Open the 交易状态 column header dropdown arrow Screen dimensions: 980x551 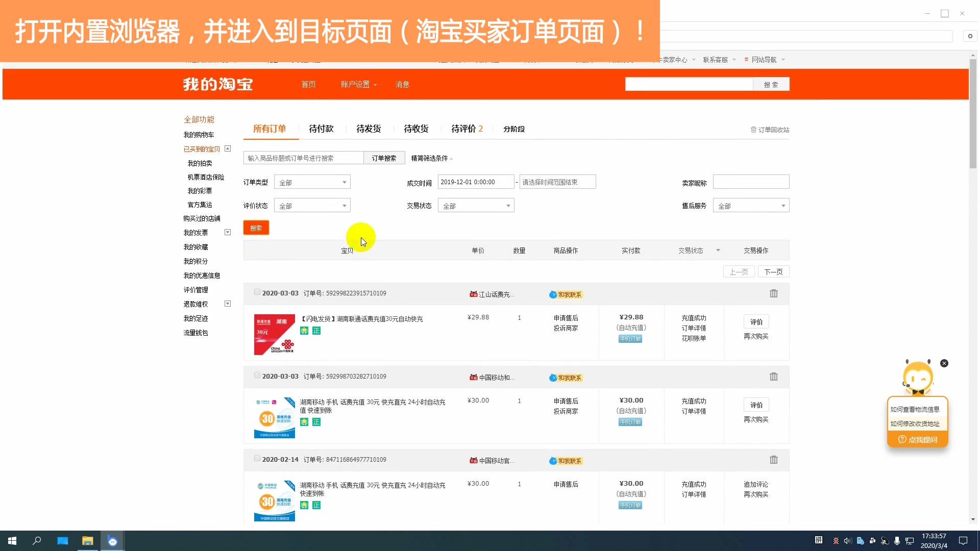(718, 251)
